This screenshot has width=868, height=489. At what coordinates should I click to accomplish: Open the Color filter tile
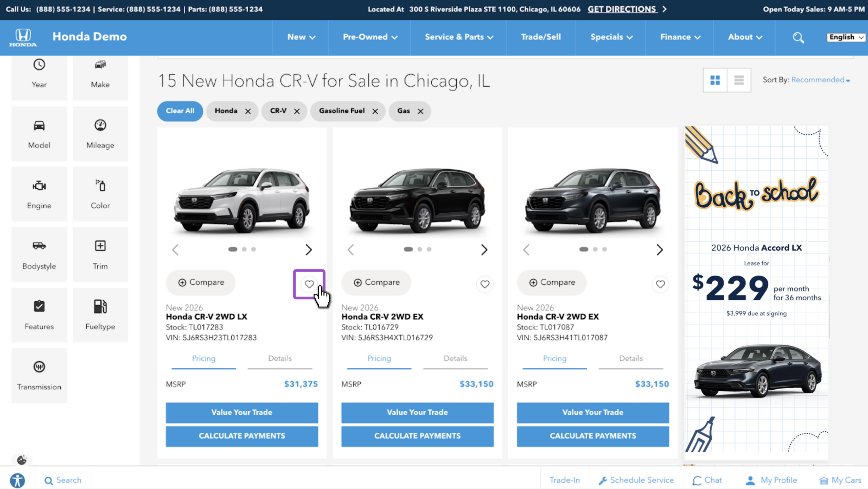[x=100, y=194]
